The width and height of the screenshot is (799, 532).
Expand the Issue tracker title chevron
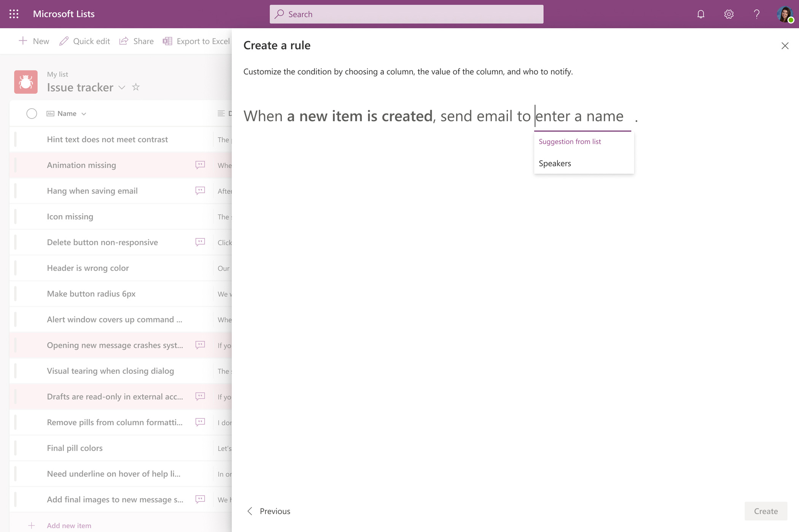(x=122, y=87)
